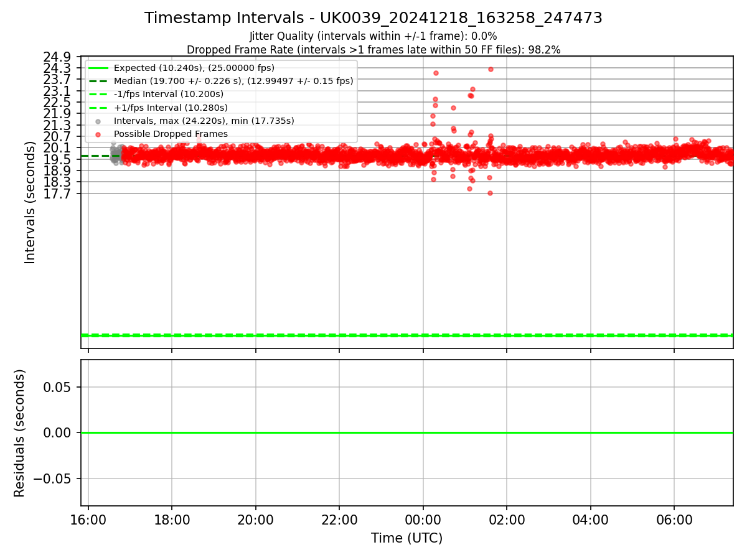Click the y-axis tick label 21.3
This screenshot has height=560, width=747.
57,125
